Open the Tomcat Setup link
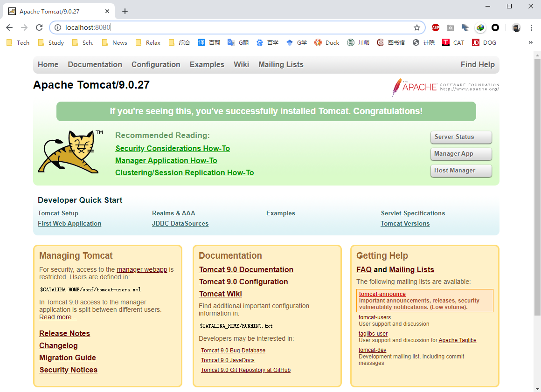 [58, 213]
